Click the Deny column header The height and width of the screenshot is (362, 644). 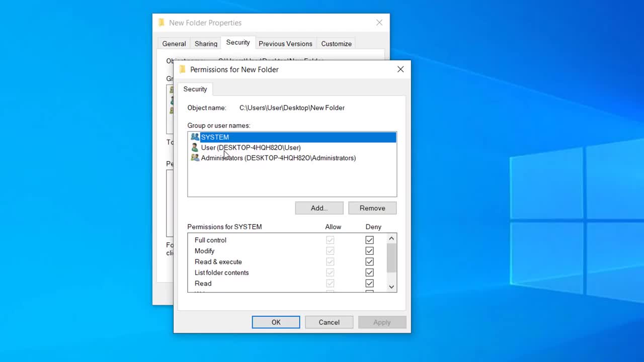click(373, 227)
